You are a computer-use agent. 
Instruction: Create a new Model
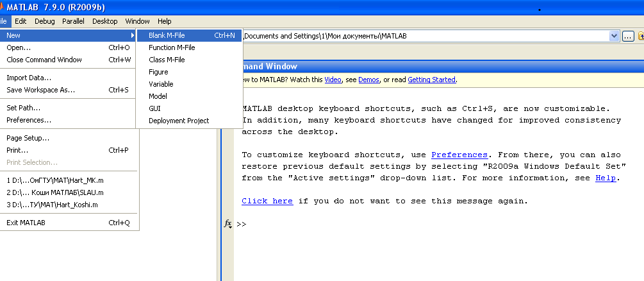click(x=189, y=96)
